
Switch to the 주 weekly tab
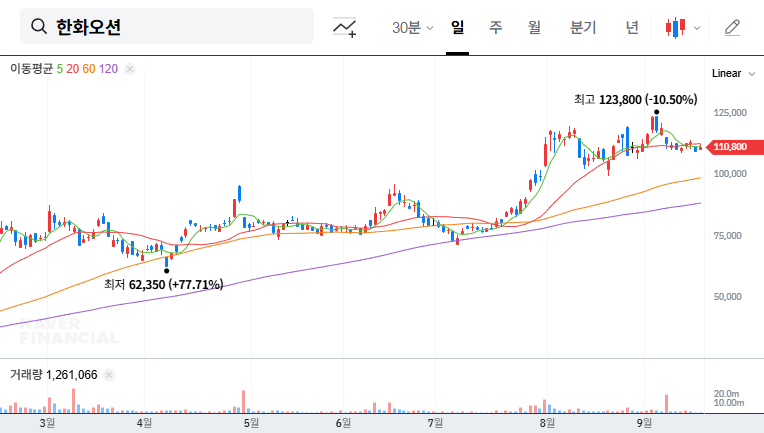[x=496, y=27]
